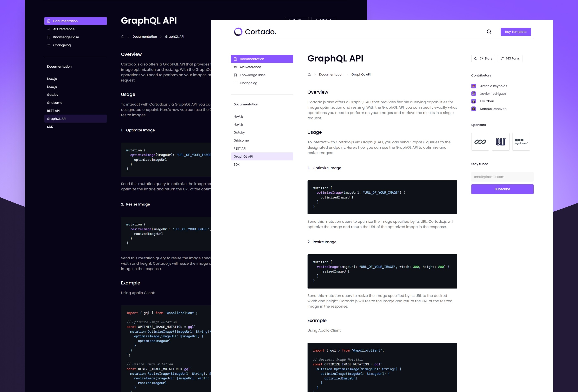The width and height of the screenshot is (578, 392).
Task: Click the email input field
Action: tap(502, 177)
